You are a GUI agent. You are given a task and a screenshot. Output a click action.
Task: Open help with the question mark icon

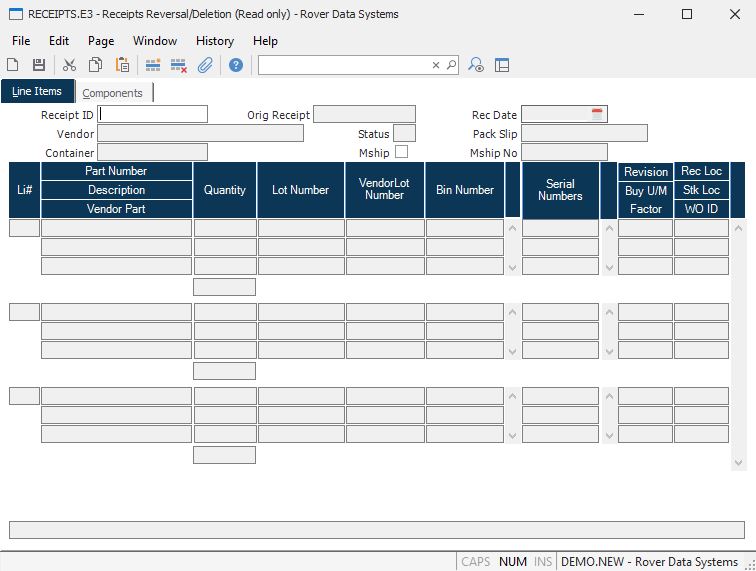236,65
